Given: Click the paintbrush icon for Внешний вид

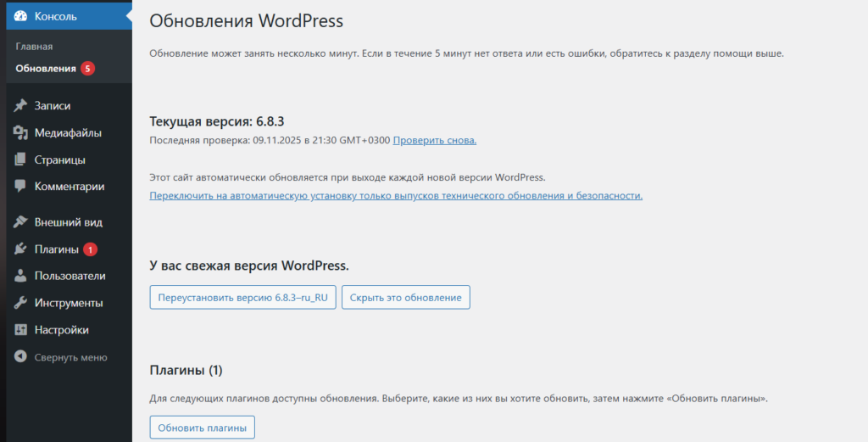Looking at the screenshot, I should pos(21,222).
